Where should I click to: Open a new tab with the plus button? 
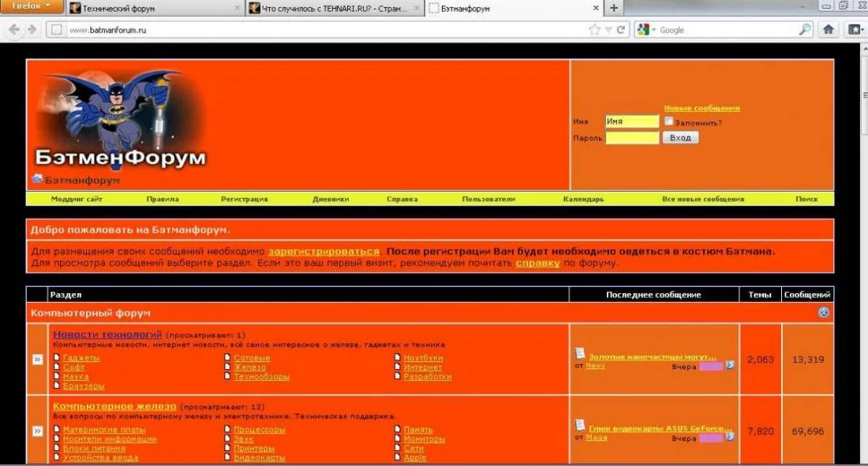[614, 8]
